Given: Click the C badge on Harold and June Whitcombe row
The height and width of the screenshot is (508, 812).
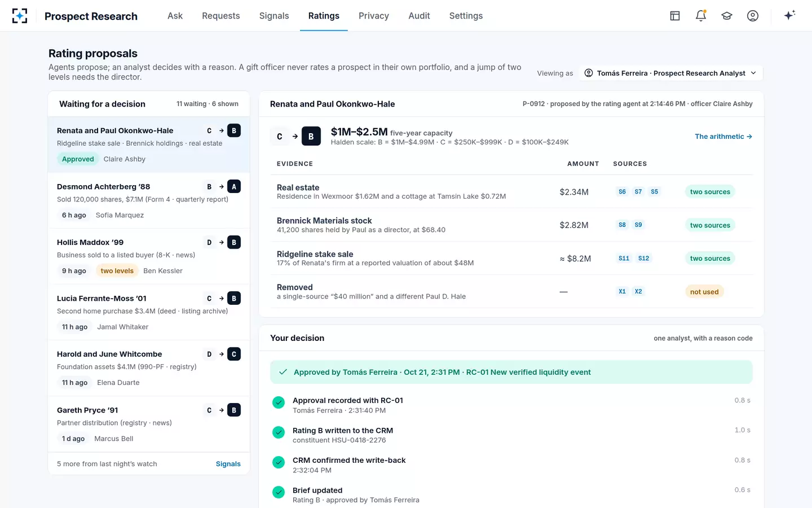Looking at the screenshot, I should click(234, 354).
